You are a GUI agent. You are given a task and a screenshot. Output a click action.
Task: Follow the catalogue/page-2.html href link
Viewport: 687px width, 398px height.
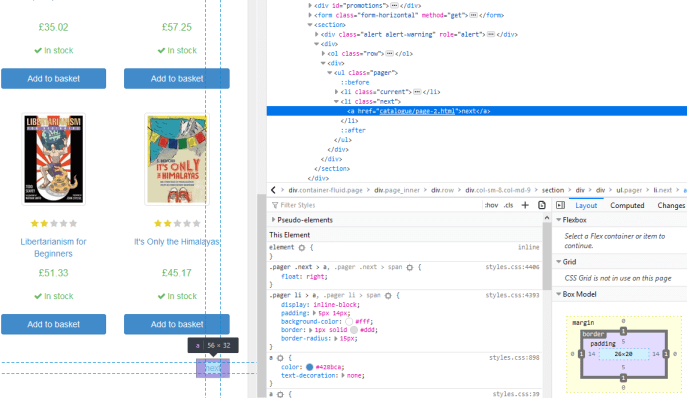click(417, 111)
